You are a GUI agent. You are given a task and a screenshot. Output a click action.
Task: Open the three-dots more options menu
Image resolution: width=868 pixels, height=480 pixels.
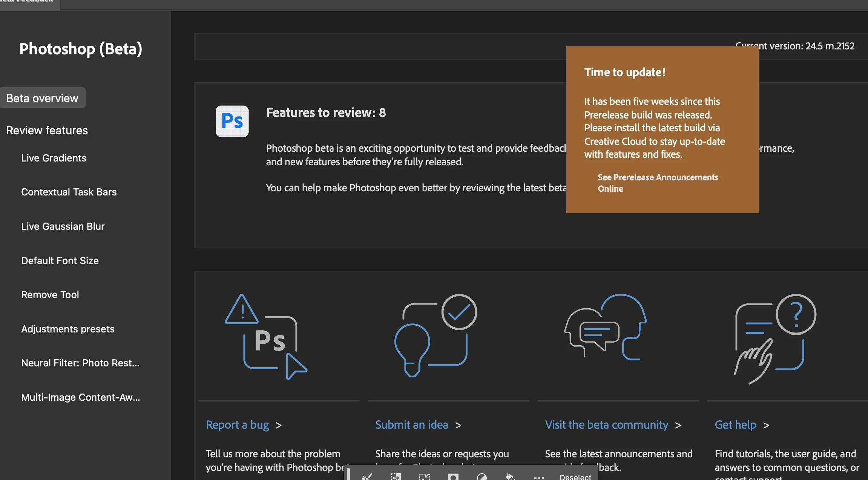tap(539, 477)
